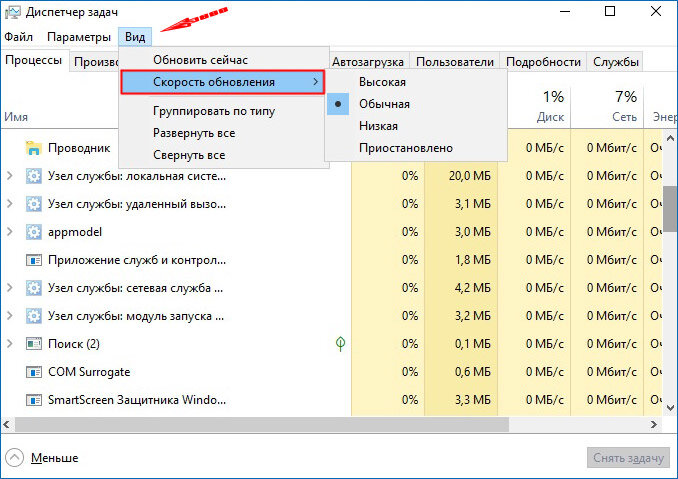This screenshot has width=678, height=479.
Task: Click the 20,0 МБ memory value
Action: click(469, 176)
